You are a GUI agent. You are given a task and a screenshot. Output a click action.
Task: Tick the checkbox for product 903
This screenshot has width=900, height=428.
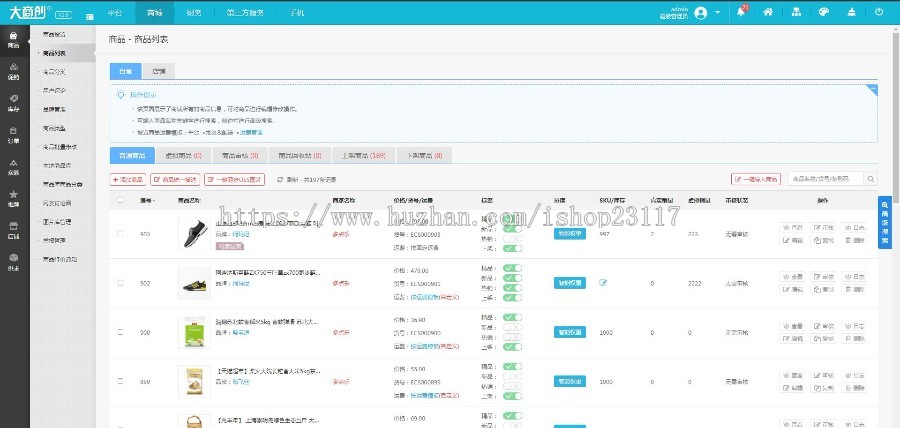[x=120, y=234]
